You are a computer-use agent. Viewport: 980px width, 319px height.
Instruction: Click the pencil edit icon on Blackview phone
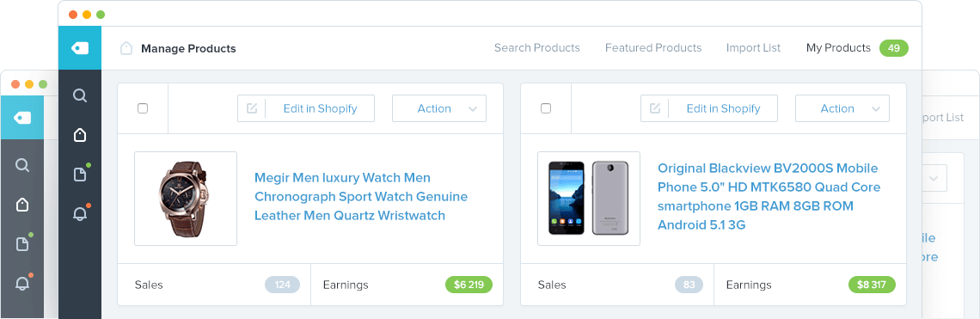[655, 108]
